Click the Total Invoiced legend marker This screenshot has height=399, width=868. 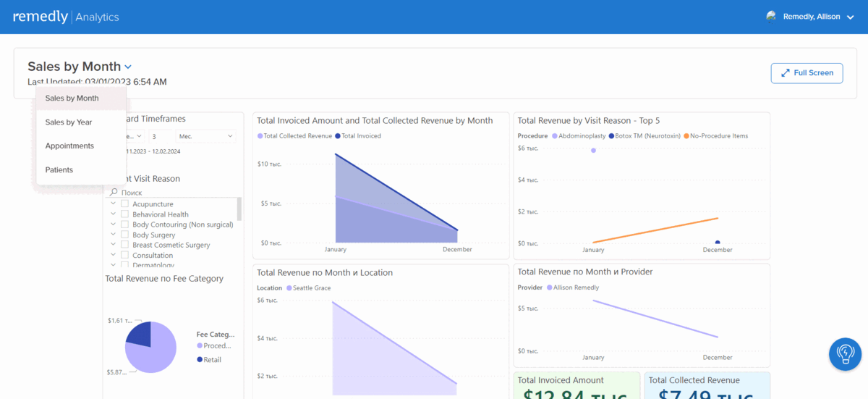338,136
